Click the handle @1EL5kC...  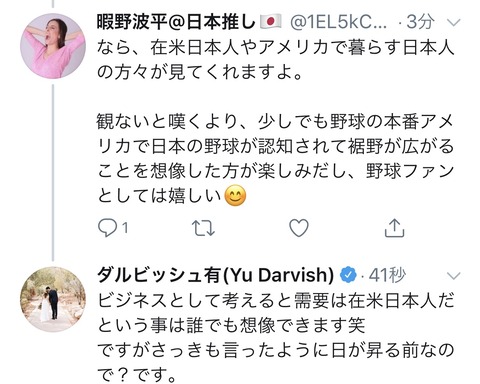click(x=338, y=22)
